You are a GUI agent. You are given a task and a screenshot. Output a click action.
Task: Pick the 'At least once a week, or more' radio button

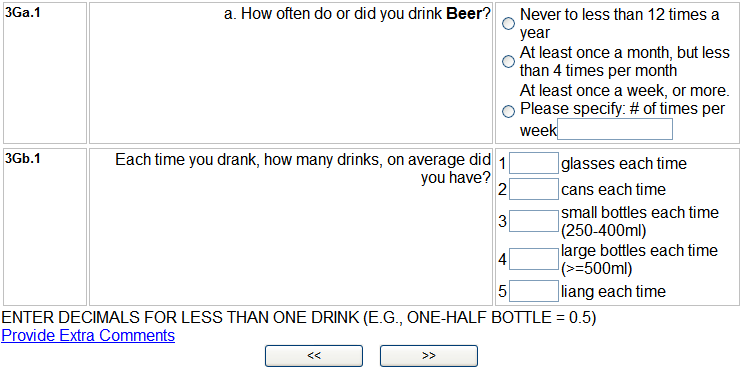[508, 111]
